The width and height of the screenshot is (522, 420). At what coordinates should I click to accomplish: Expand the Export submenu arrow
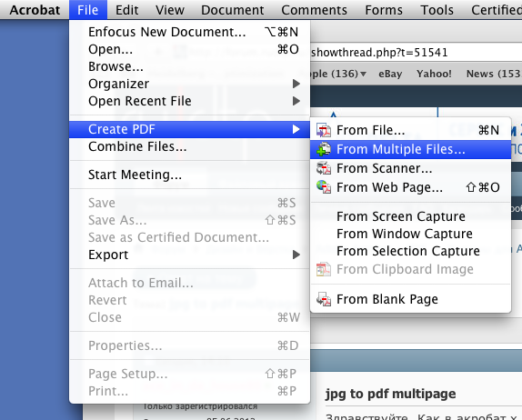tap(296, 255)
